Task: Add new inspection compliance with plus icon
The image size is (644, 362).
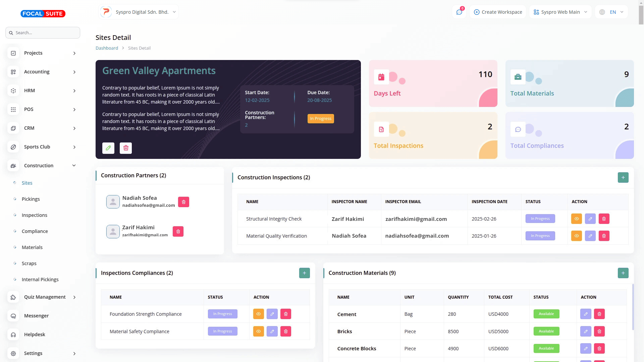Action: pos(304,273)
